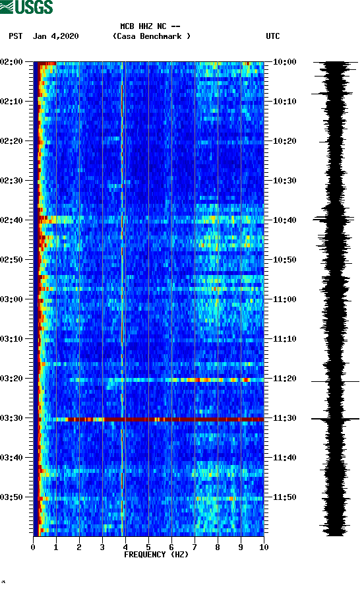Click the '03:30' PST time label

click(11, 418)
